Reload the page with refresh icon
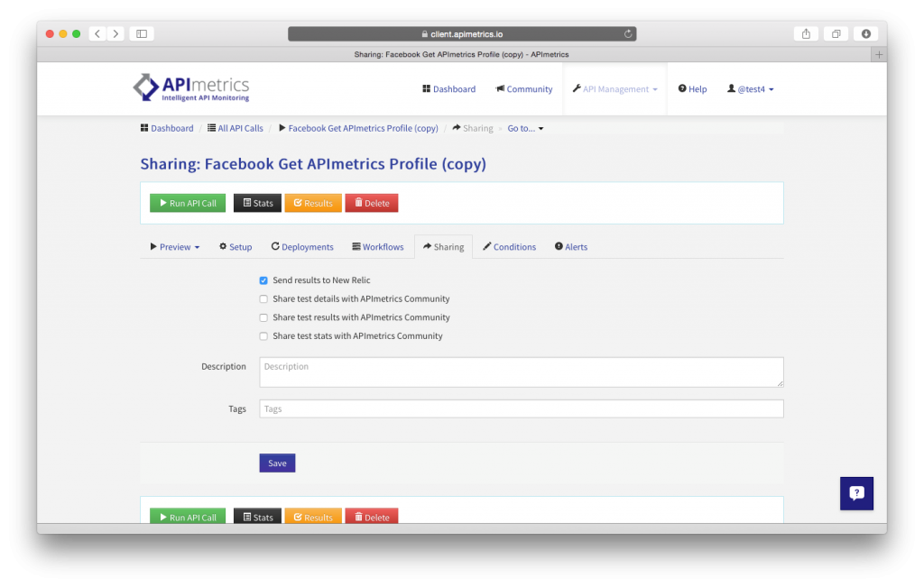Screen dimensions: 924x587 pyautogui.click(x=628, y=34)
